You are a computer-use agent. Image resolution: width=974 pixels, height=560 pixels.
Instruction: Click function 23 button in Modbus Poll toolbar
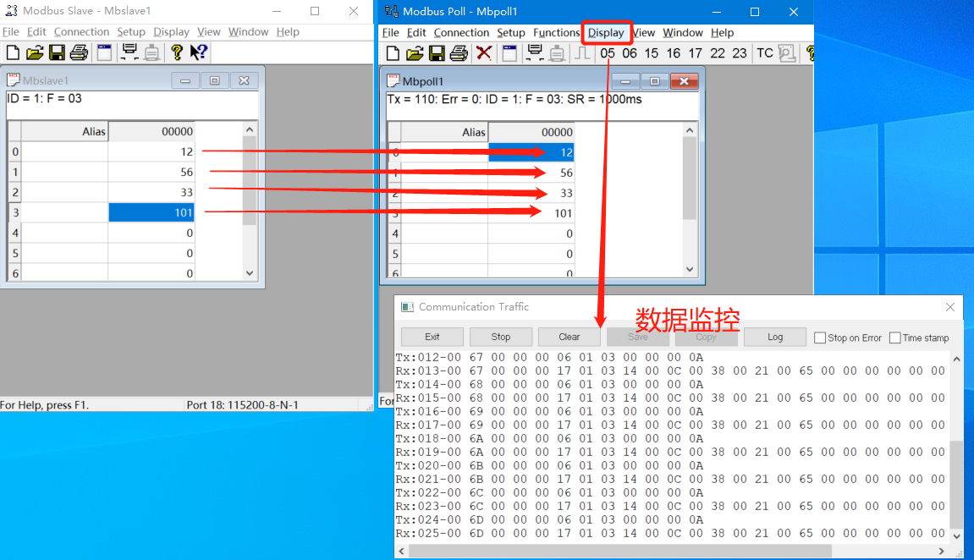coord(740,53)
